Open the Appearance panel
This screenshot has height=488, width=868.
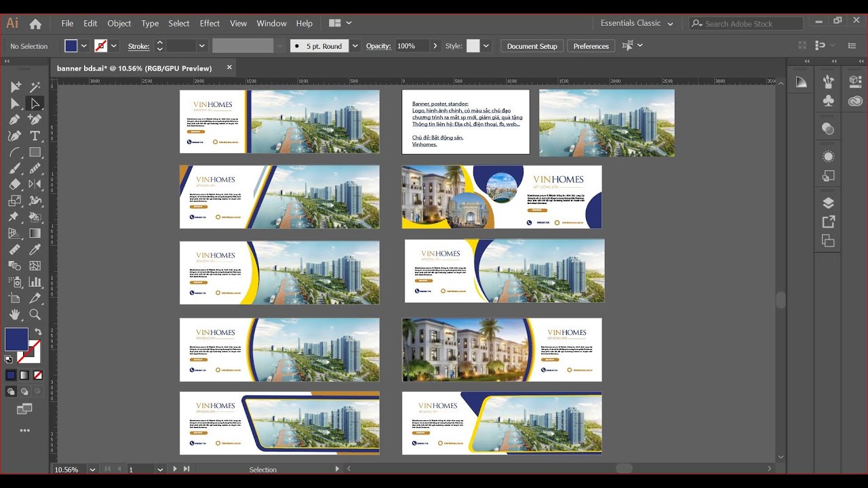[x=828, y=157]
